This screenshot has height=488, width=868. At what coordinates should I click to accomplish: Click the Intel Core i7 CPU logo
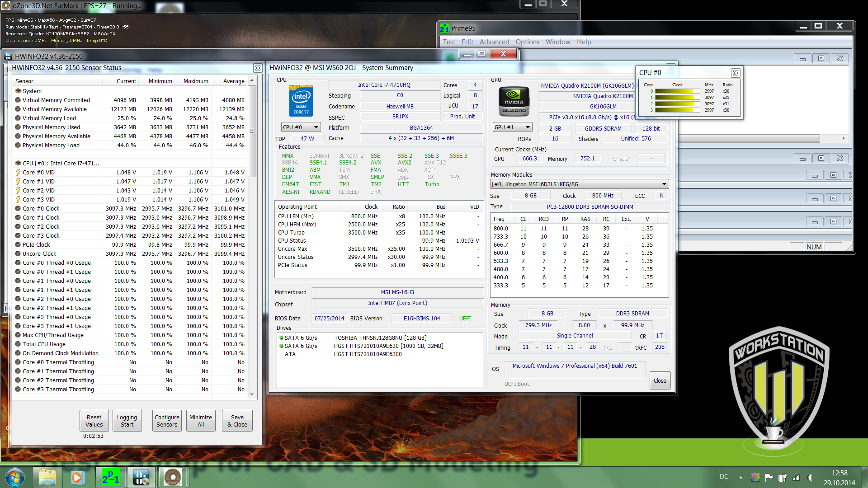click(x=301, y=100)
